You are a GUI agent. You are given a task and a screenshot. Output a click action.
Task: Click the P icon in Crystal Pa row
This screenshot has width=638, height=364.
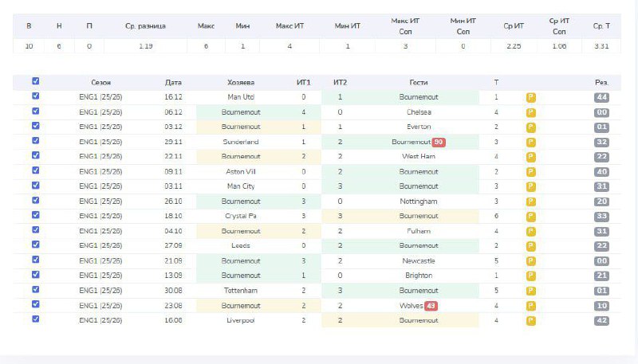click(x=530, y=216)
